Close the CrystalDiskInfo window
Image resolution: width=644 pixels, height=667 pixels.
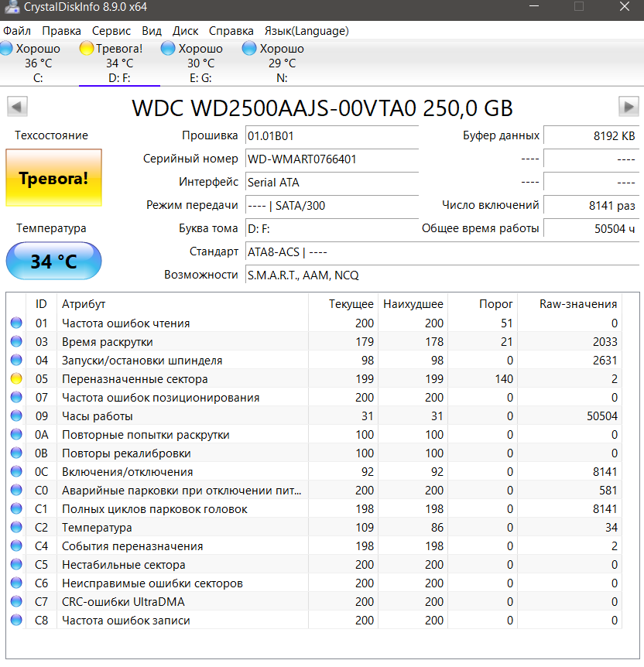pyautogui.click(x=625, y=6)
